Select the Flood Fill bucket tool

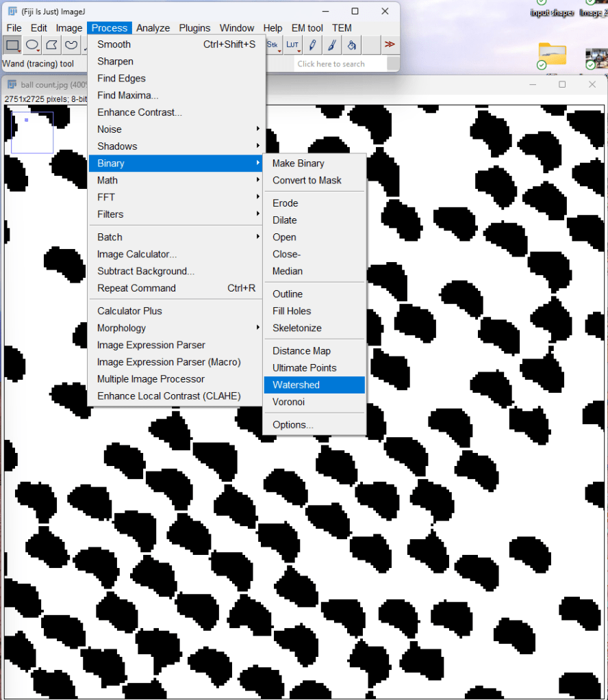351,45
